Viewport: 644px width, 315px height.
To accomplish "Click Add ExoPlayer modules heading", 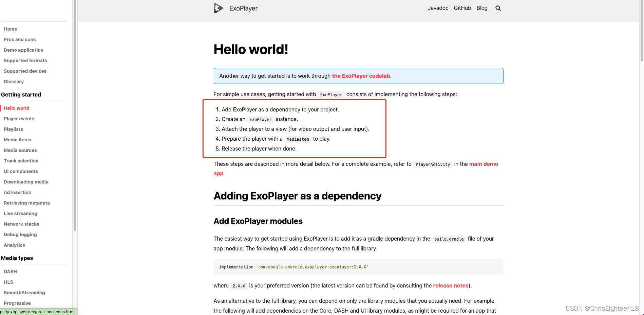I will click(x=258, y=221).
